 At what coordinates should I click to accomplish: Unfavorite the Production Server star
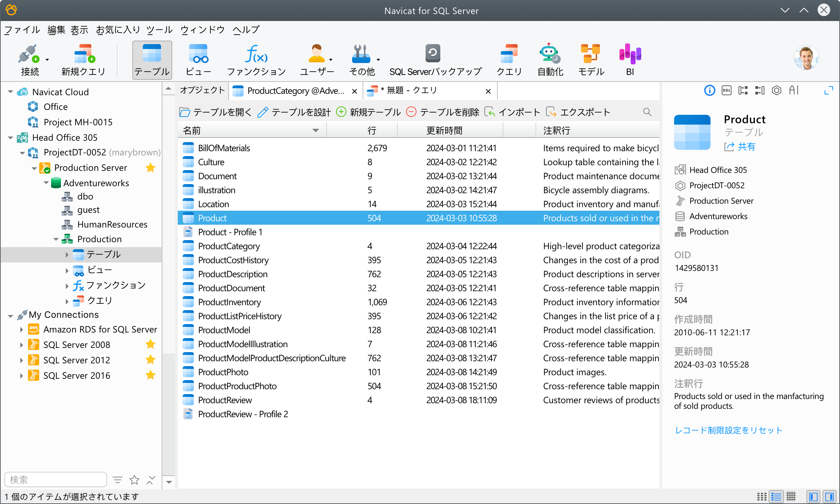[x=150, y=168]
